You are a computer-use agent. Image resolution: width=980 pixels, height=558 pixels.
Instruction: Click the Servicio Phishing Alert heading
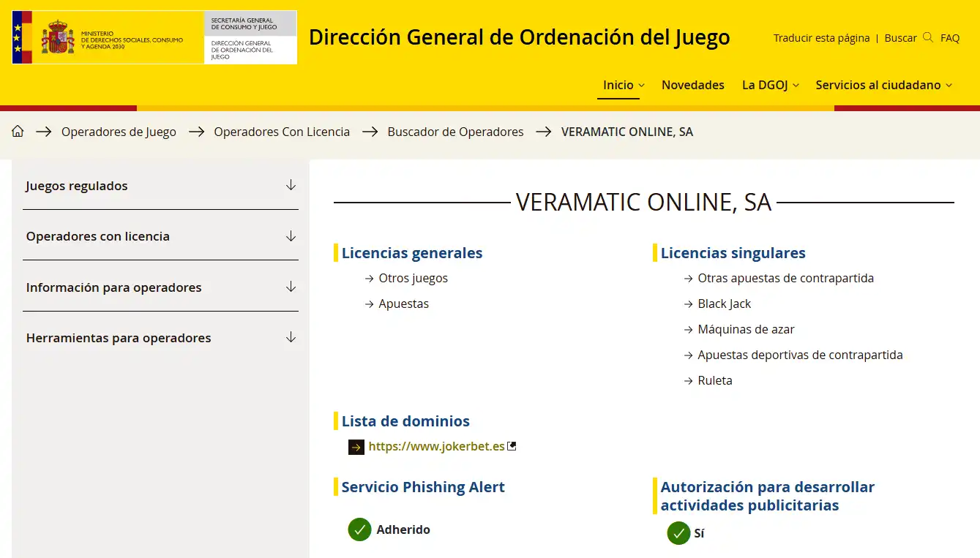(x=423, y=487)
